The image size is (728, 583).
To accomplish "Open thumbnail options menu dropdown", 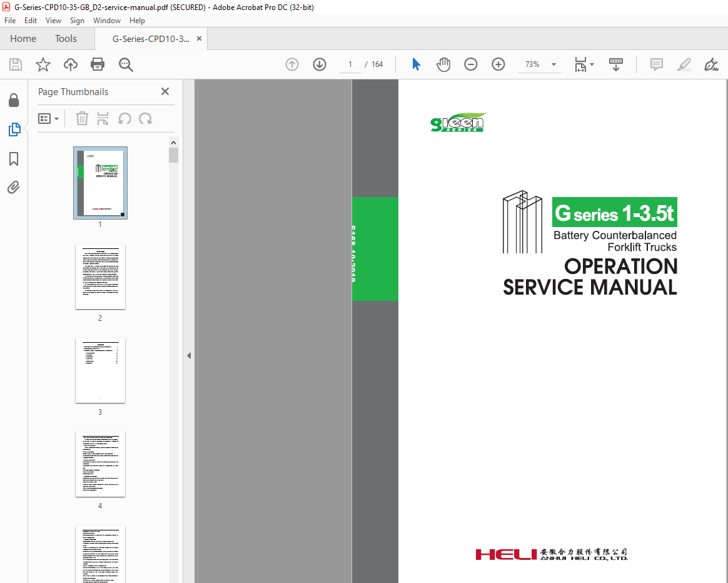I will [x=48, y=119].
